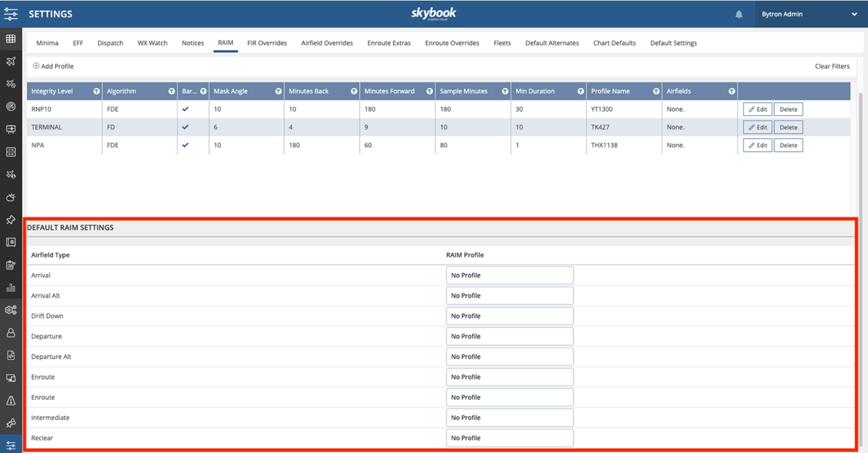Open the filing drawer icon in sidebar

tap(11, 152)
